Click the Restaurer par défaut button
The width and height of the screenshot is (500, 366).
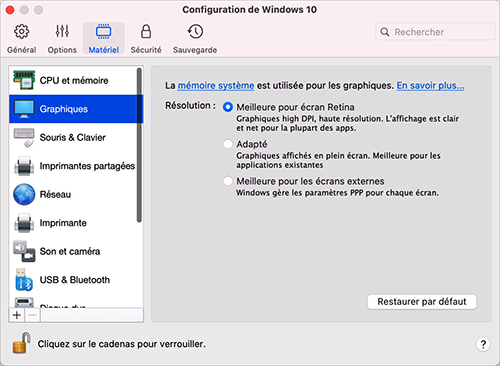422,302
